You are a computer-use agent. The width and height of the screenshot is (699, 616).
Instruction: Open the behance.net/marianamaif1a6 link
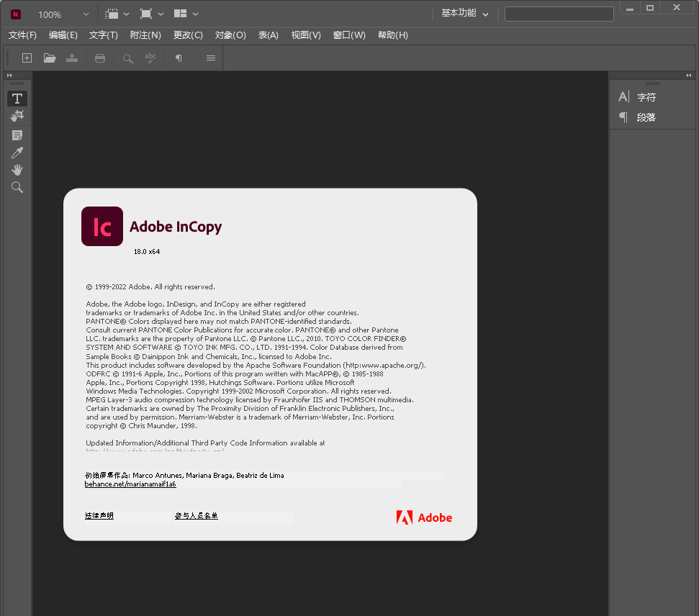tap(130, 484)
